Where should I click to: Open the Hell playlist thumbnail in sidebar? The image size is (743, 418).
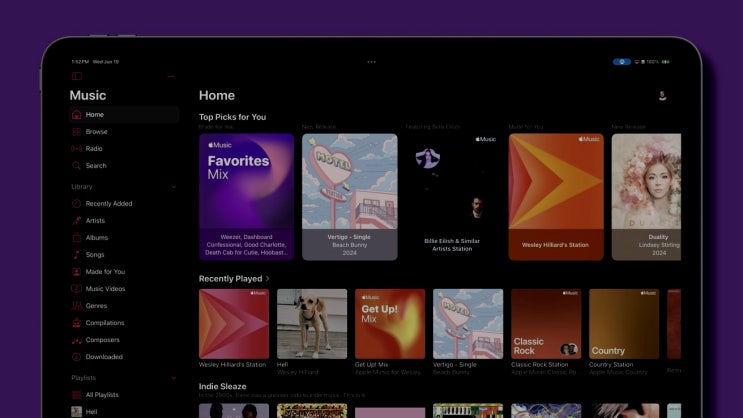(x=76, y=412)
